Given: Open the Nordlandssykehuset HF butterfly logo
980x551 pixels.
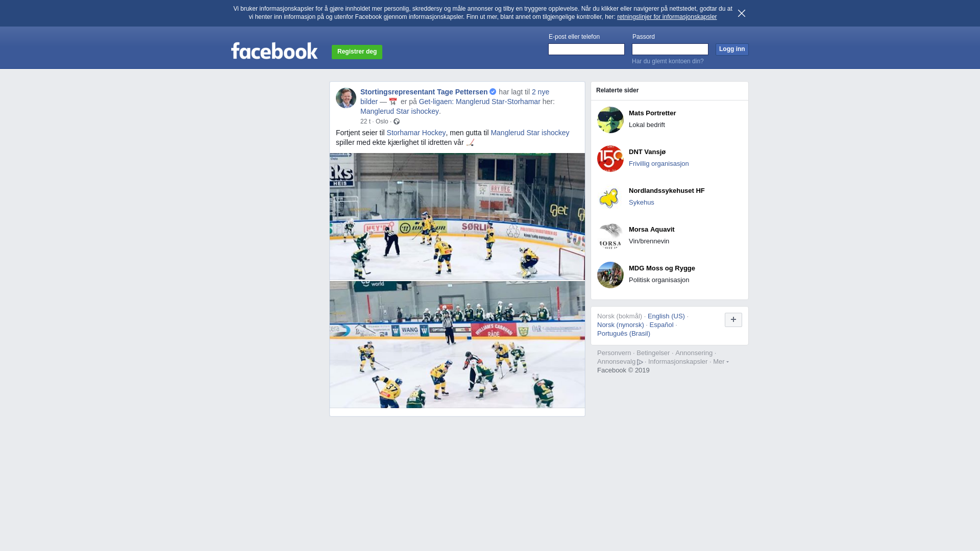Looking at the screenshot, I should (x=610, y=197).
